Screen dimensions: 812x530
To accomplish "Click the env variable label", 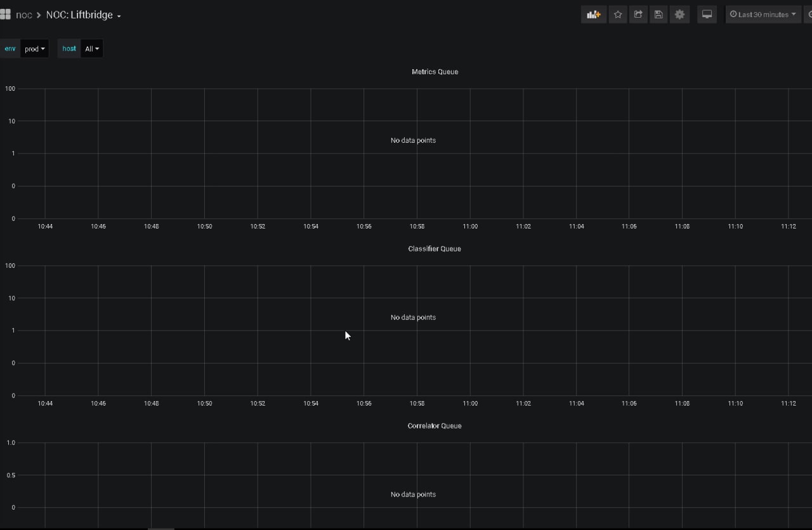I will (10, 49).
